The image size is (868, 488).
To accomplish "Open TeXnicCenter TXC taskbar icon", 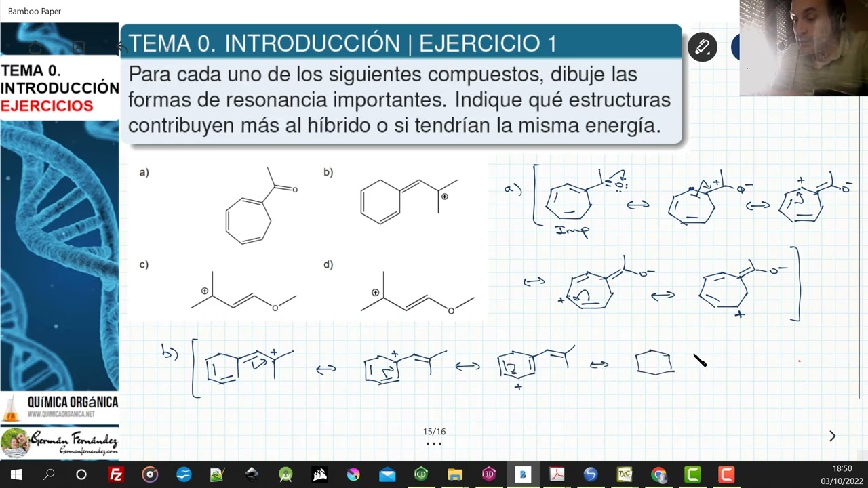I will coord(625,474).
